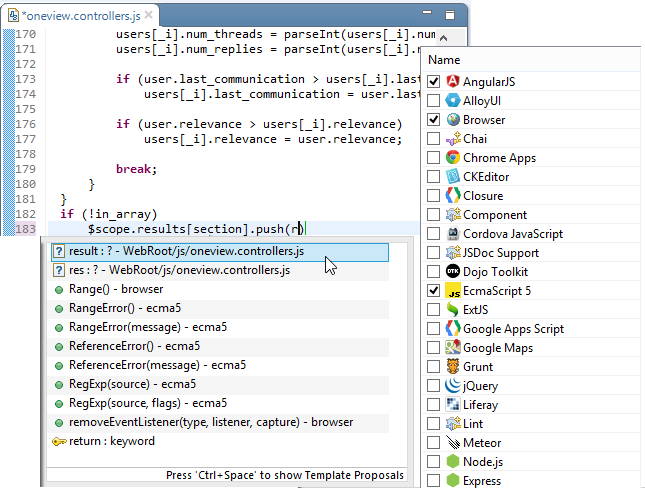Click the Grunt icon in list

[453, 366]
